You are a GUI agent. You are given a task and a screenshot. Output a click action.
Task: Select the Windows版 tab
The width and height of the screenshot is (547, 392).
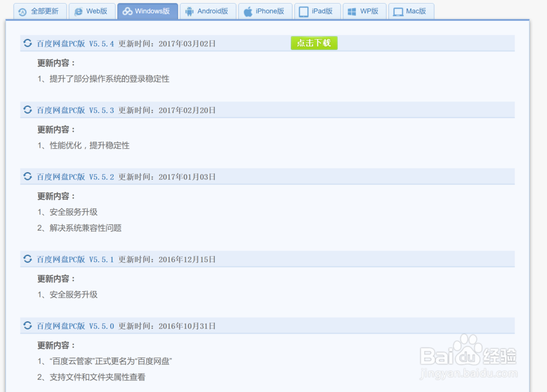click(148, 11)
